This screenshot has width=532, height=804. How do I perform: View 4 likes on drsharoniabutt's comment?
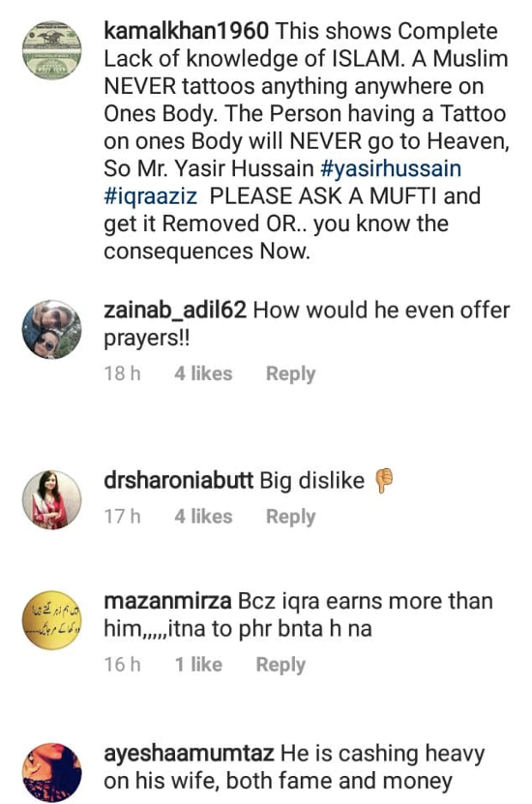point(203,516)
